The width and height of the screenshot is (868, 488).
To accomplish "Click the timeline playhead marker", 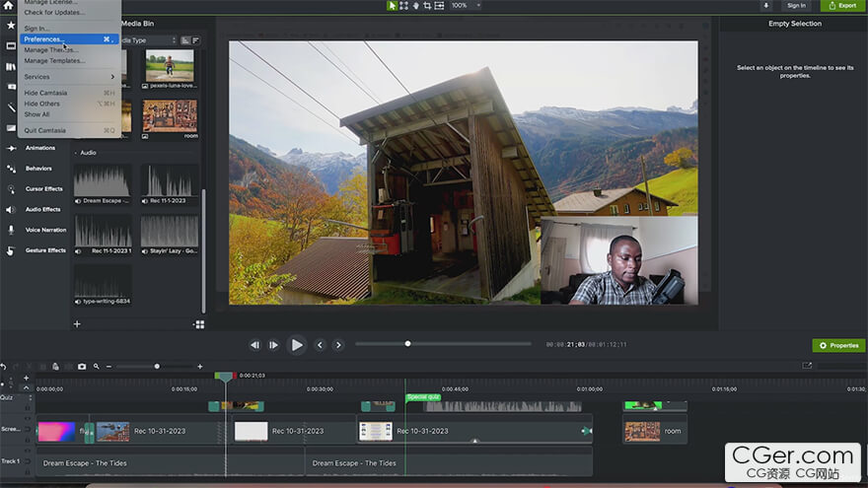I will (224, 377).
